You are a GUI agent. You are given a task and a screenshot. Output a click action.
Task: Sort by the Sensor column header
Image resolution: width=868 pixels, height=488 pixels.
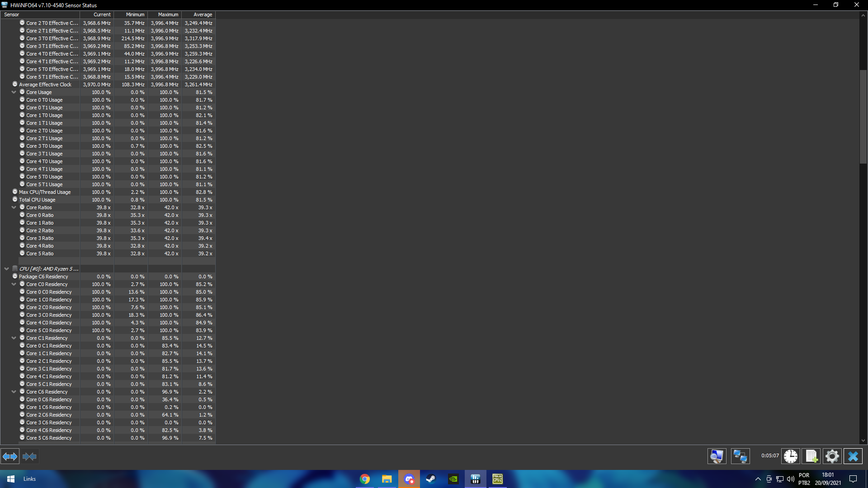40,14
